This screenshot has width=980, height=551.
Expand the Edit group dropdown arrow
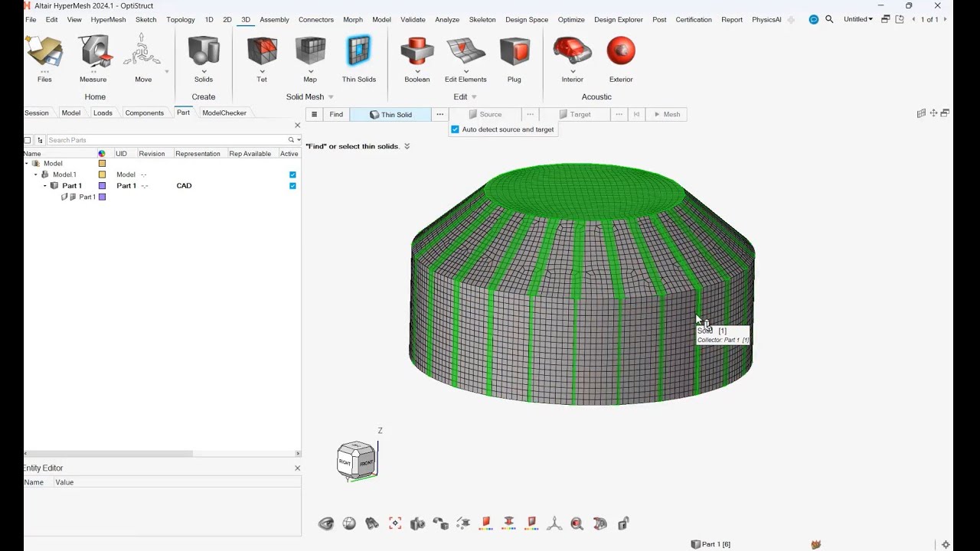click(474, 97)
